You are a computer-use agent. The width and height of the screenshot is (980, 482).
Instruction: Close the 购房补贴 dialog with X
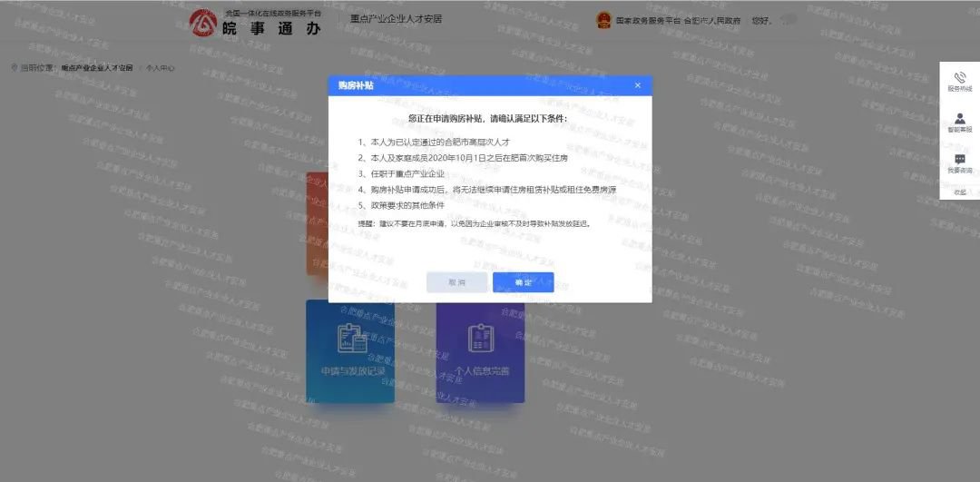(638, 85)
